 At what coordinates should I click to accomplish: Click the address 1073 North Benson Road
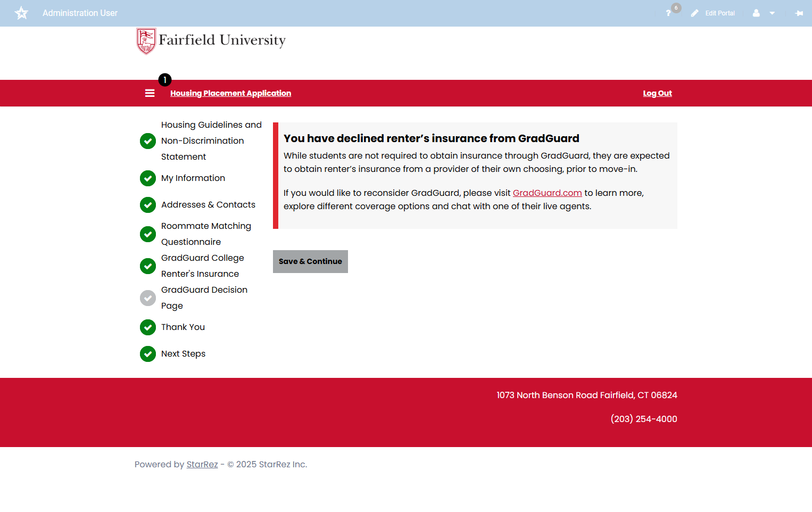(587, 395)
